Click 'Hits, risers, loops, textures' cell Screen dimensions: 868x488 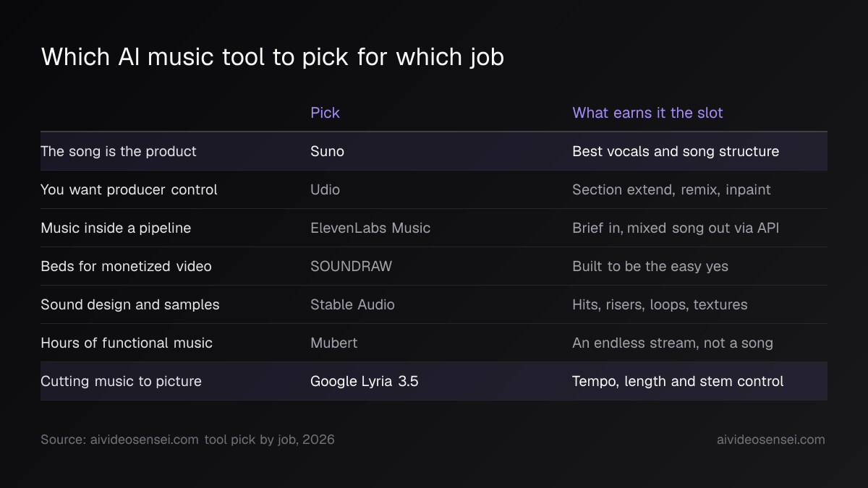coord(660,304)
